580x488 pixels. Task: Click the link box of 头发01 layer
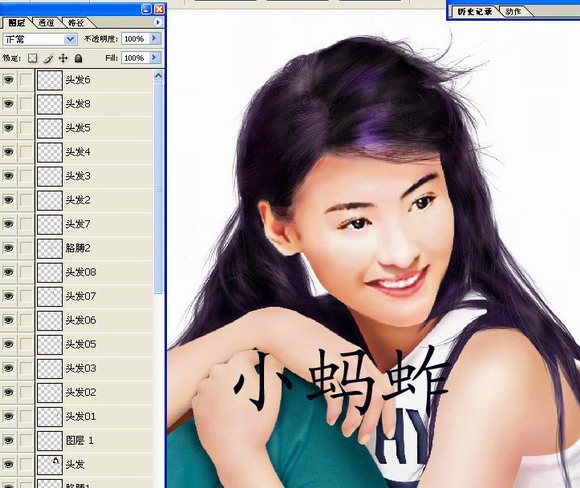click(26, 416)
